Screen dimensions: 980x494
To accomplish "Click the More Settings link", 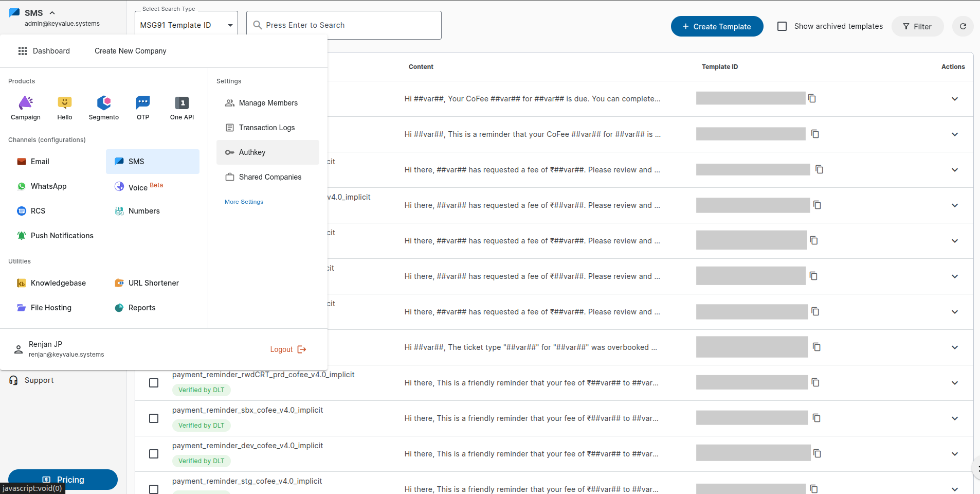I will [244, 202].
